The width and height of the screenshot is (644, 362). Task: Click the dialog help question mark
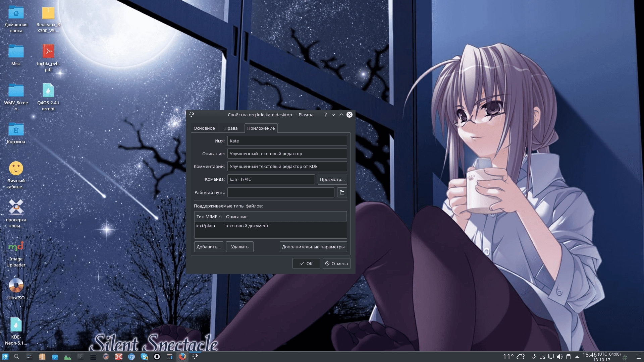click(x=325, y=115)
